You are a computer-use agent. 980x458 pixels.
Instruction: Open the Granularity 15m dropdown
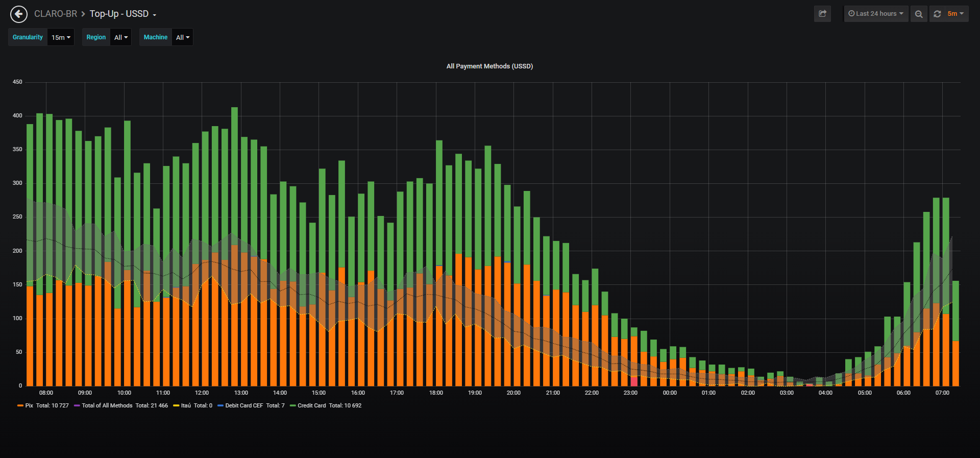(61, 37)
